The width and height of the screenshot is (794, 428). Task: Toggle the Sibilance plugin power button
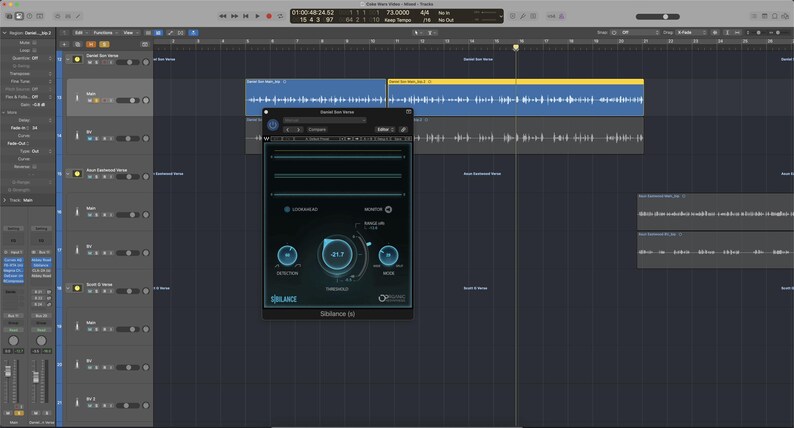pyautogui.click(x=273, y=125)
